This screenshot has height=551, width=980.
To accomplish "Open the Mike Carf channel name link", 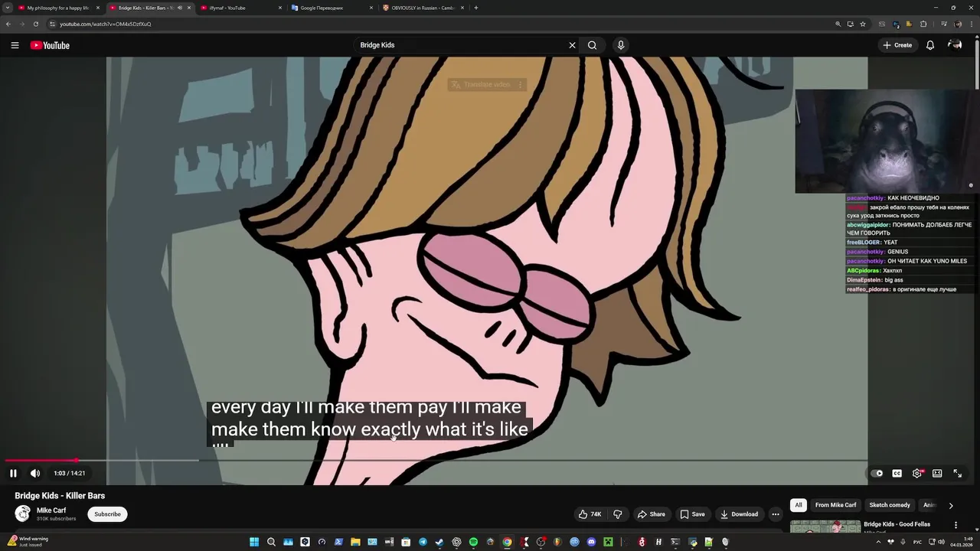I will tap(51, 510).
